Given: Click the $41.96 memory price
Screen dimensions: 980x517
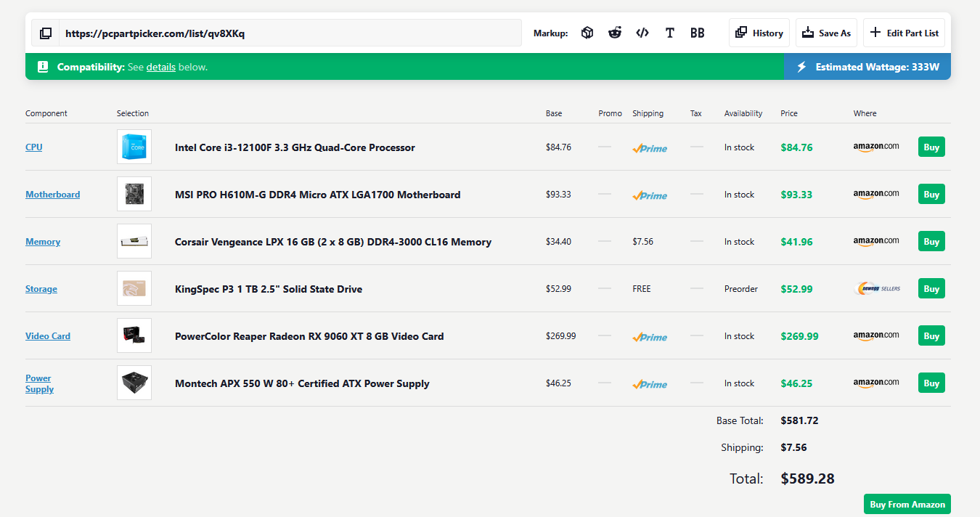Looking at the screenshot, I should click(796, 242).
